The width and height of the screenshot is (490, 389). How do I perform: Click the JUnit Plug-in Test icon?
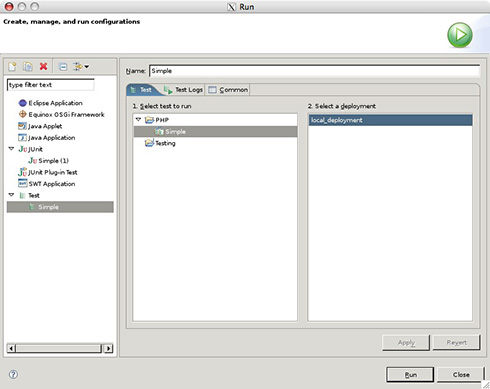(22, 172)
